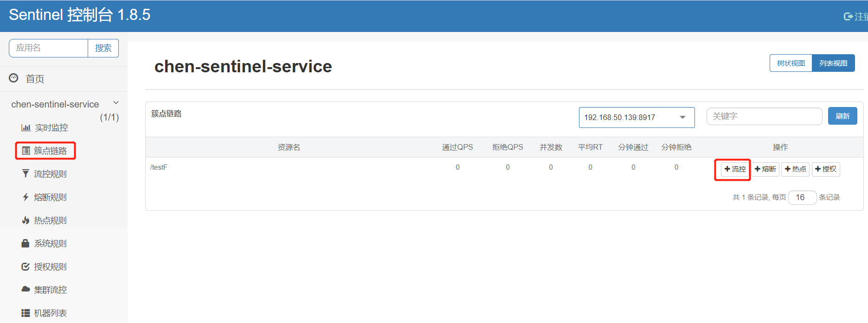Click the 拒绝QPS column header

[x=508, y=147]
